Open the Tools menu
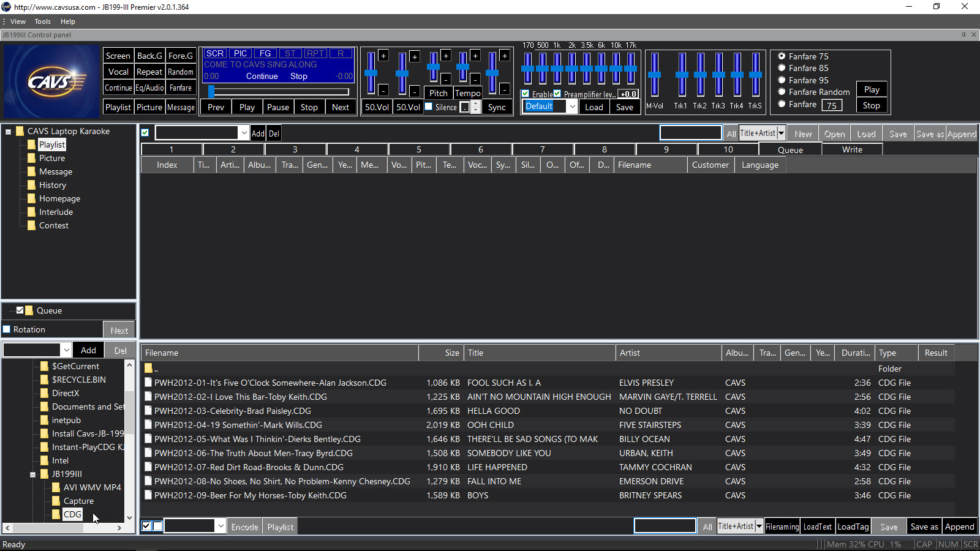Screen dimensions: 980x551 click(x=42, y=21)
